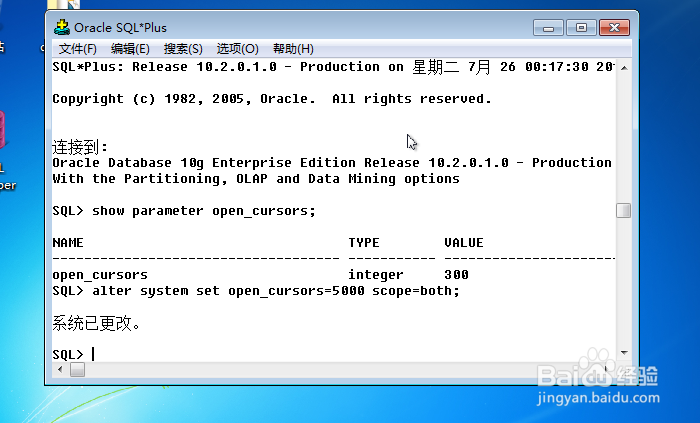Open the 文件(F) menu
Screen dimensions: 700x423
point(77,49)
